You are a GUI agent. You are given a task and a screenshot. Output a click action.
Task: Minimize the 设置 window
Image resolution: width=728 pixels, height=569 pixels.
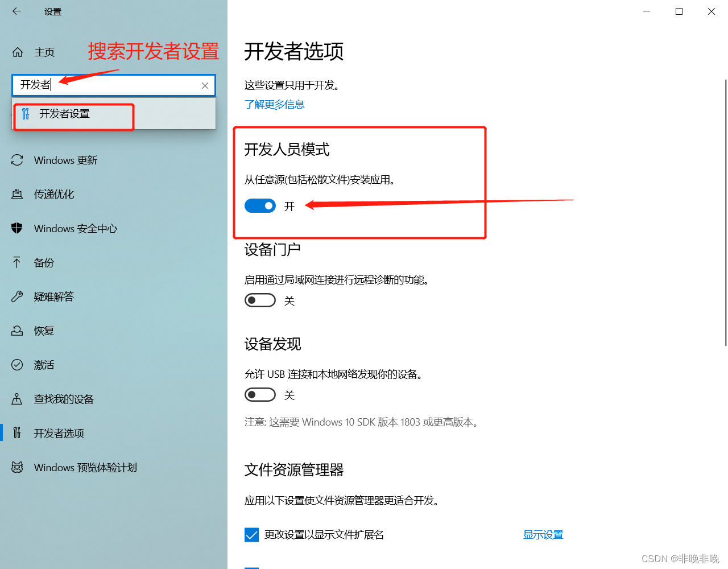pyautogui.click(x=647, y=11)
